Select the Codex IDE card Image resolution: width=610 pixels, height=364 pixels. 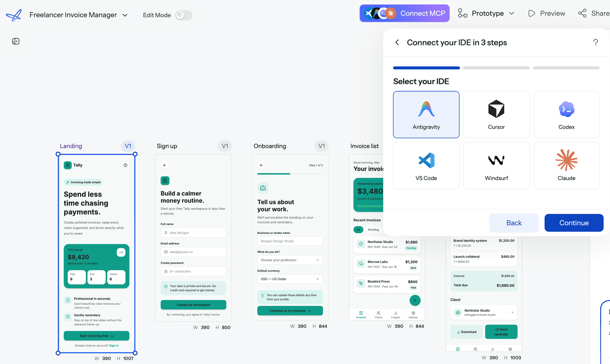pos(567,115)
